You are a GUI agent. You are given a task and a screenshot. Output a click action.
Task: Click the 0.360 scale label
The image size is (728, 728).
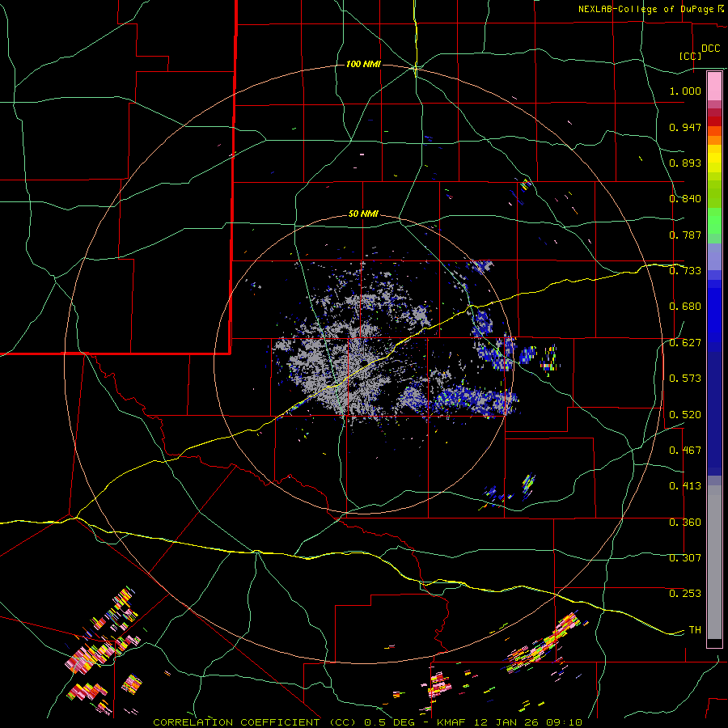tap(685, 523)
